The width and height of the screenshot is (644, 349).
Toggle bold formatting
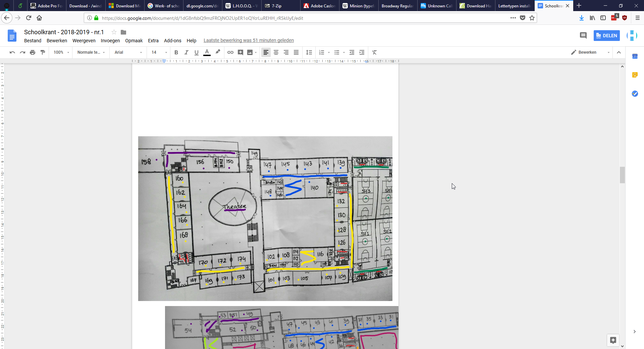176,52
